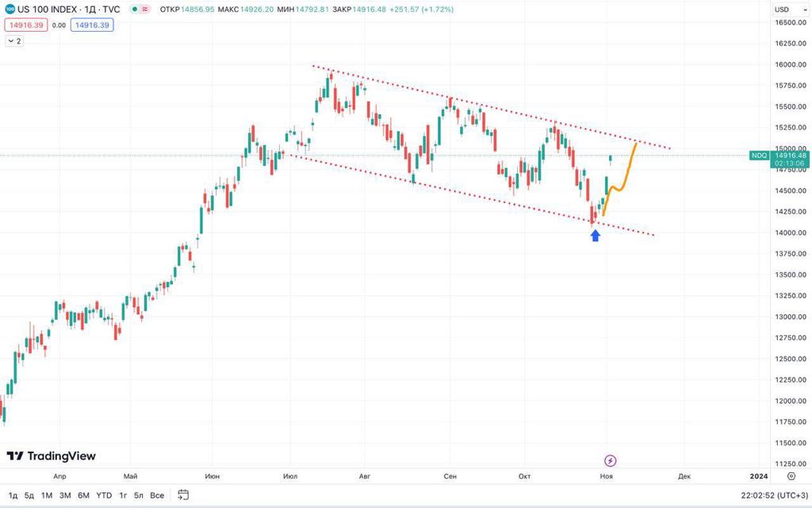The height and width of the screenshot is (508, 812).
Task: Open chart settings gear near the time axis
Action: click(x=791, y=476)
